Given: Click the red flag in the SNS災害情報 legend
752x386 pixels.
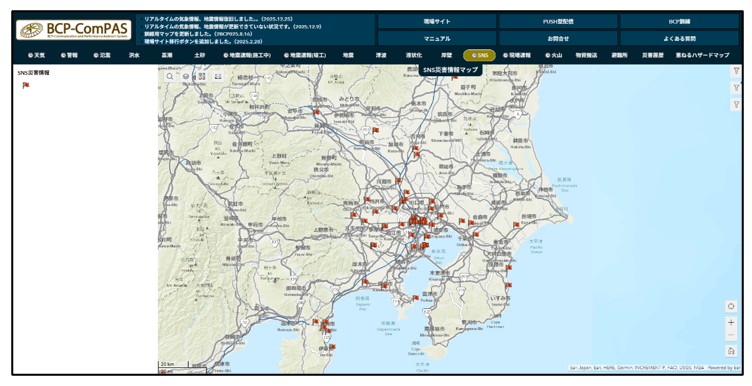Looking at the screenshot, I should (25, 85).
